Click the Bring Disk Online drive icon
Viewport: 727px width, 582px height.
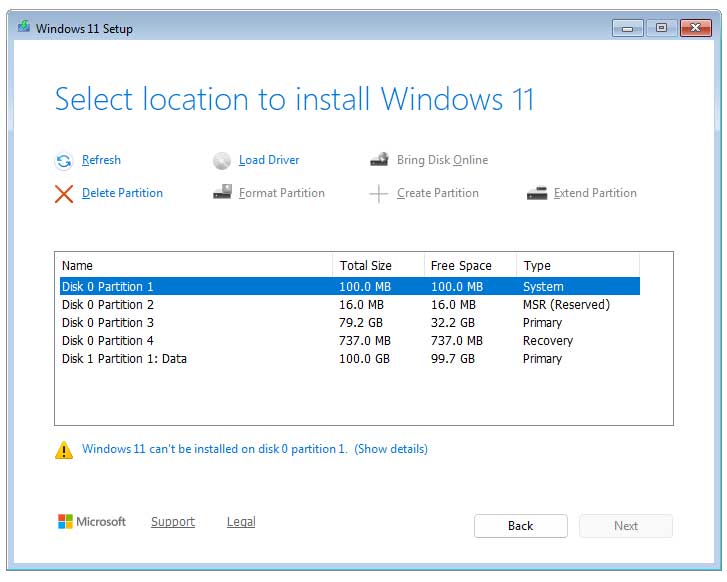click(x=379, y=159)
